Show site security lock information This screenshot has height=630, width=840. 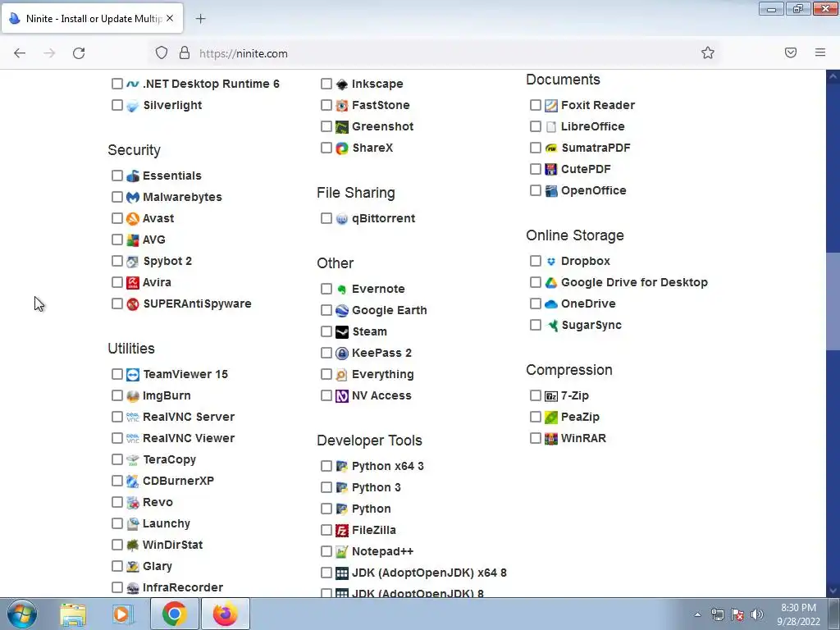tap(185, 52)
